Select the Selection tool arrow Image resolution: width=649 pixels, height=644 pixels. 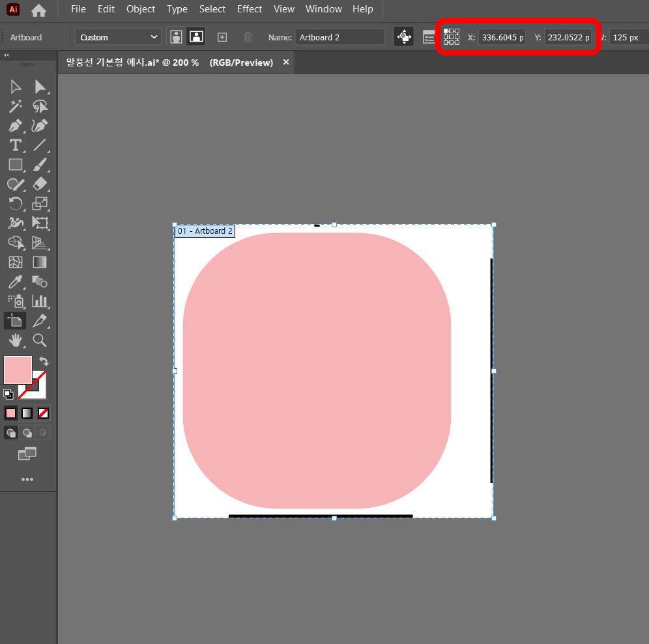click(16, 87)
